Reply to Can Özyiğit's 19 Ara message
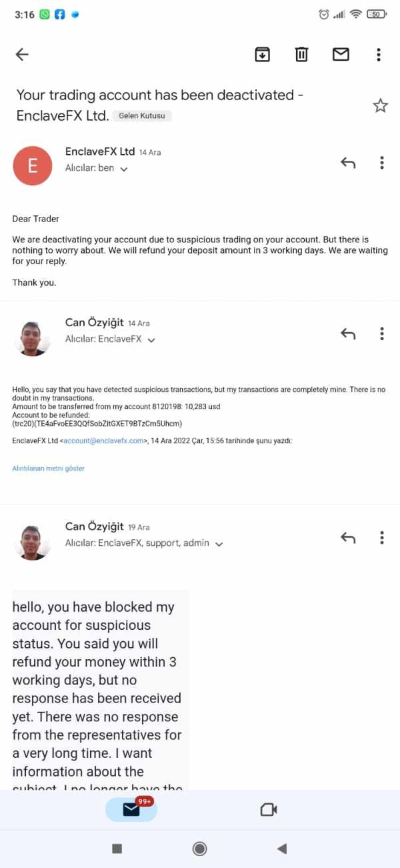 (x=348, y=538)
